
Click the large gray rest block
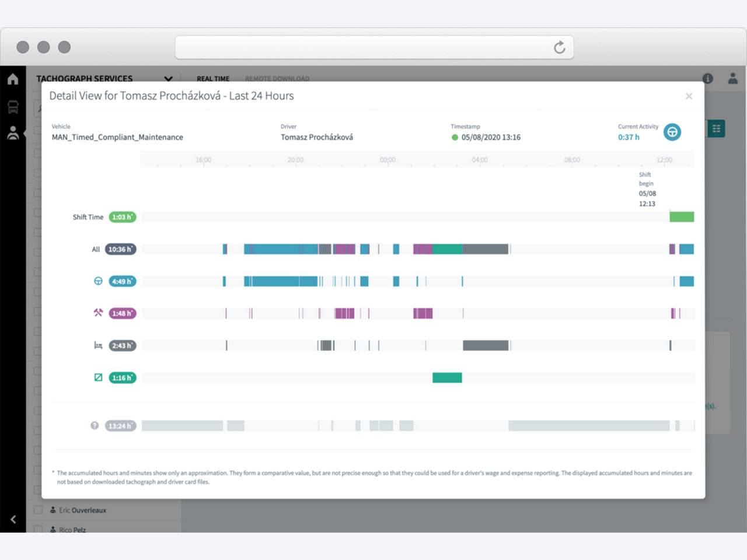click(486, 345)
